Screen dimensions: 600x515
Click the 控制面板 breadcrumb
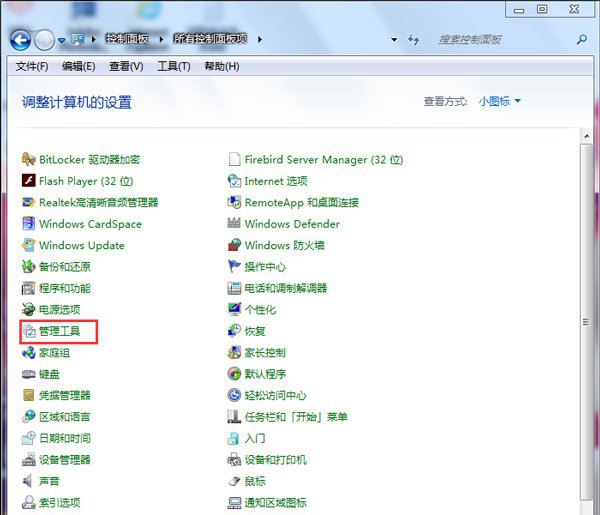point(127,39)
